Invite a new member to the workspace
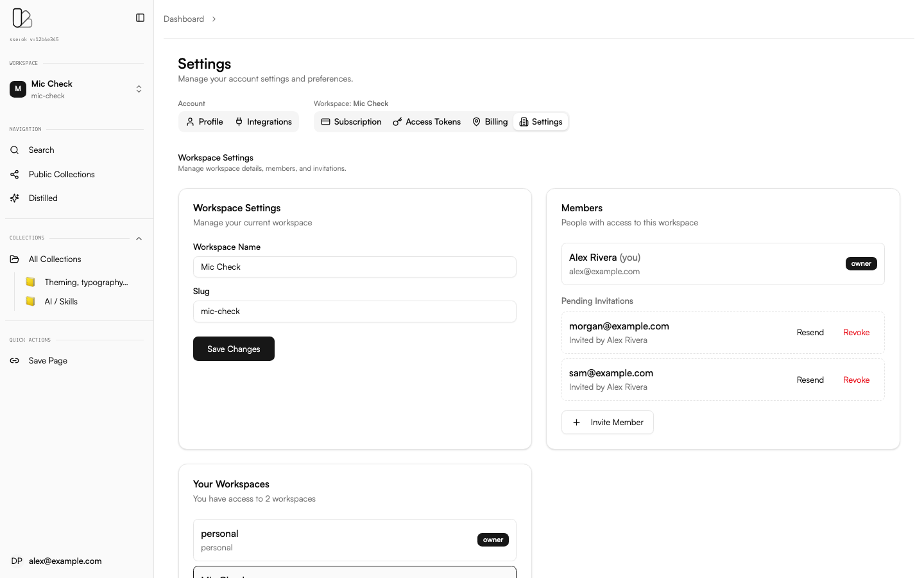This screenshot has height=578, width=924. click(x=607, y=422)
